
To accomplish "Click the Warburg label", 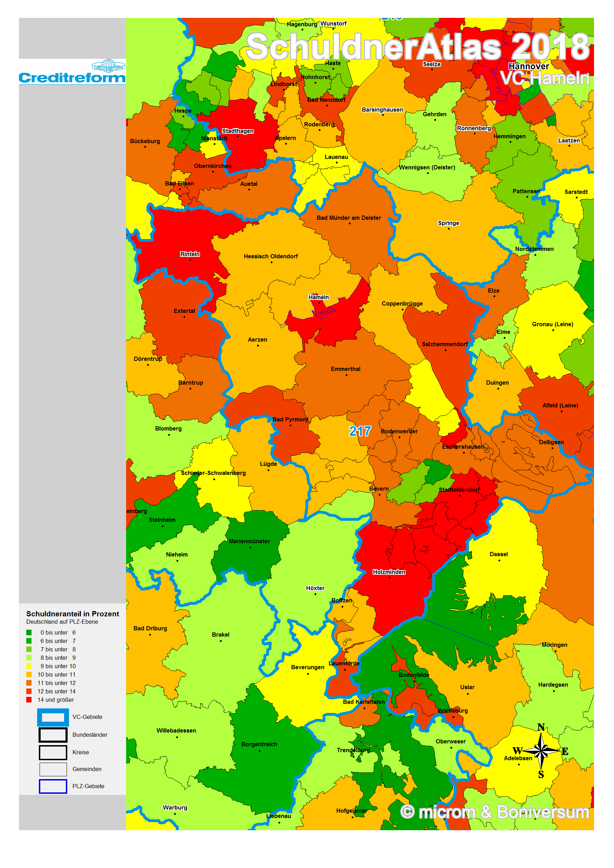I will click(x=175, y=807).
